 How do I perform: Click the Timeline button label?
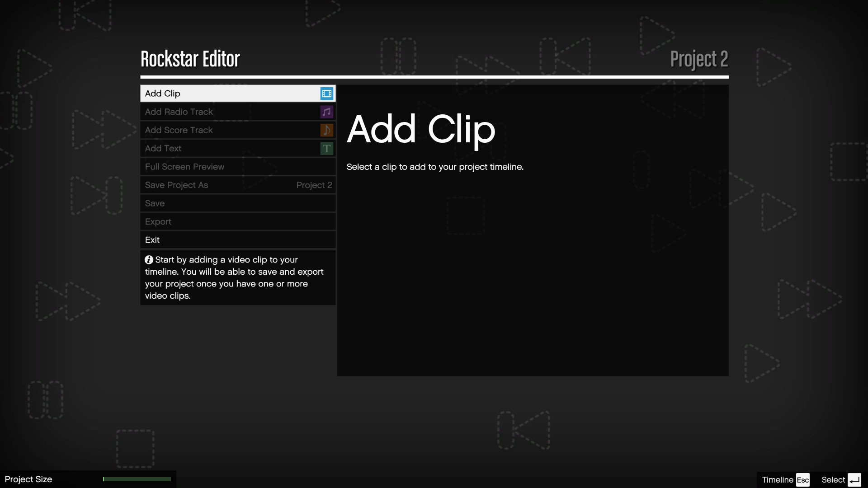pos(778,480)
